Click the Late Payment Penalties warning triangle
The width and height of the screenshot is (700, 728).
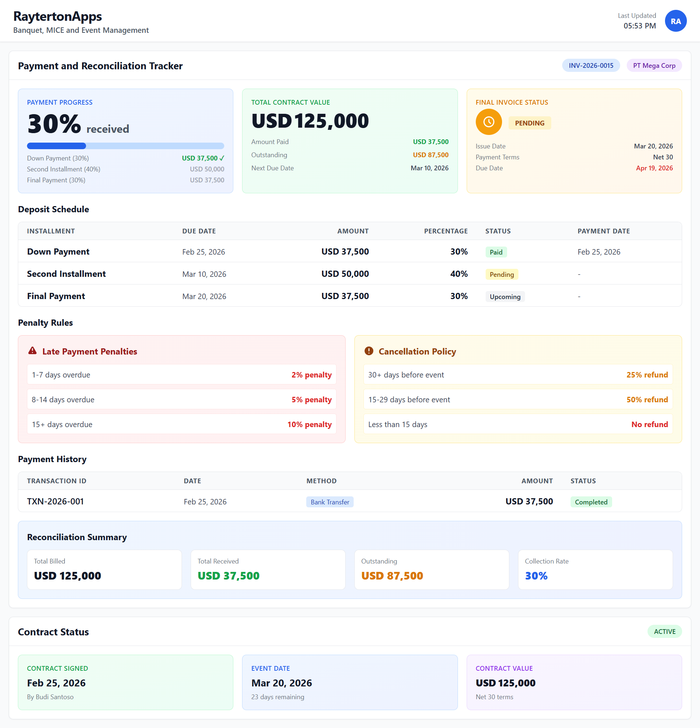point(33,351)
